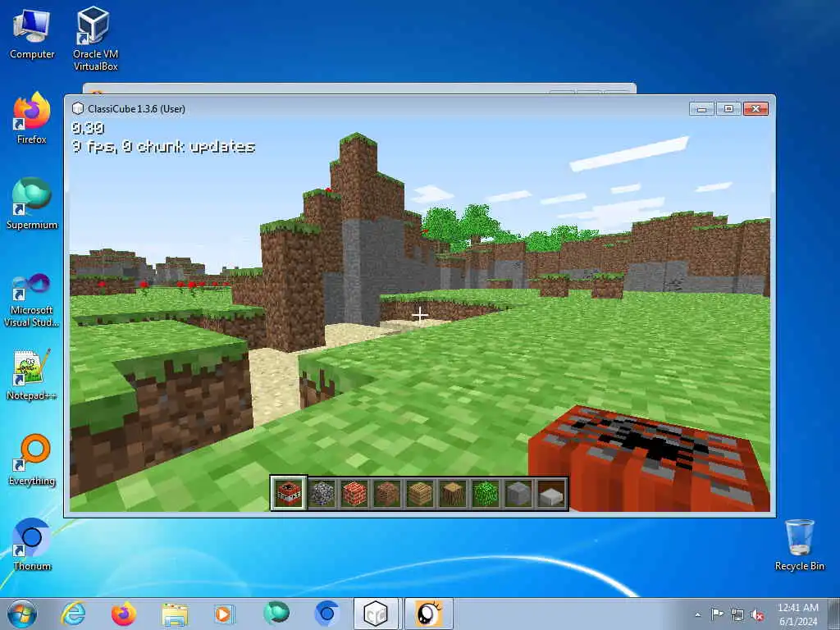Screen dimensions: 840x630
Task: Open the Recycle Bin on the desktop
Action: [x=799, y=545]
